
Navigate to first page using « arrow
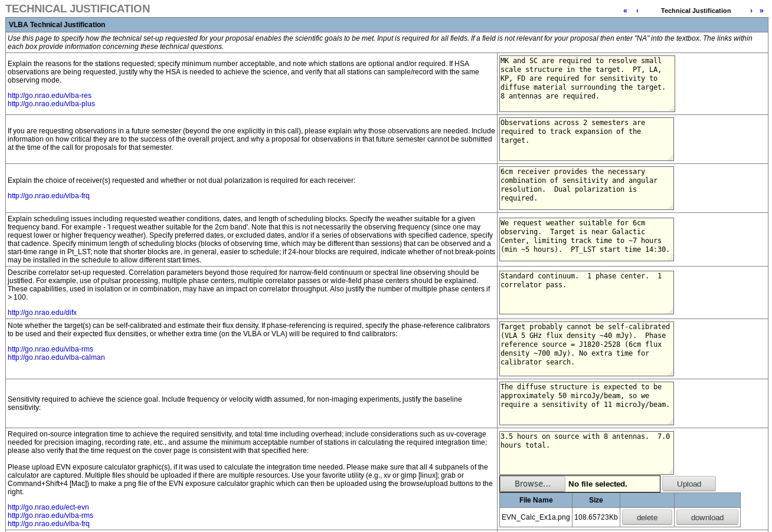point(625,10)
